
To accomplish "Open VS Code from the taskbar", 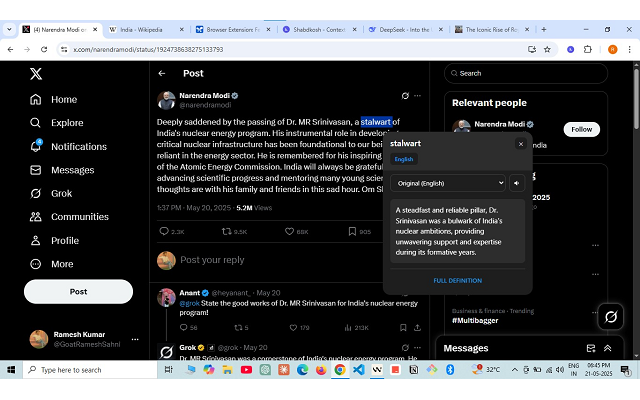I will [358, 370].
